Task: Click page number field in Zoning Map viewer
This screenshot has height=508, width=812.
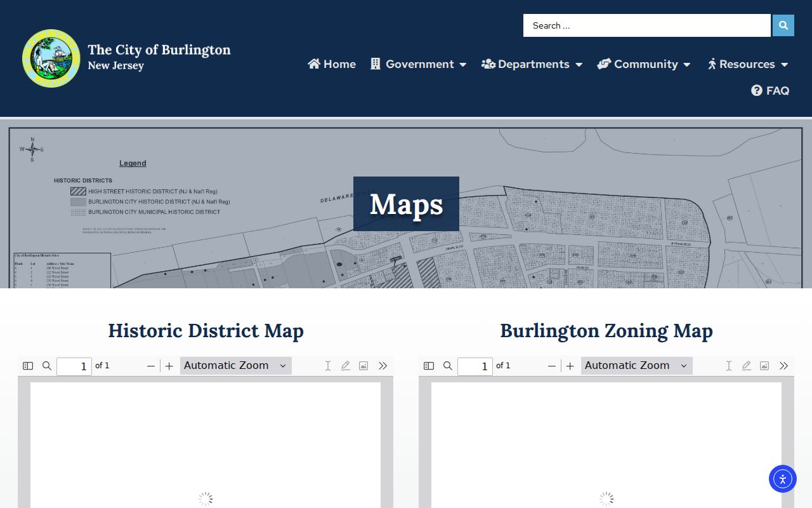Action: [475, 366]
